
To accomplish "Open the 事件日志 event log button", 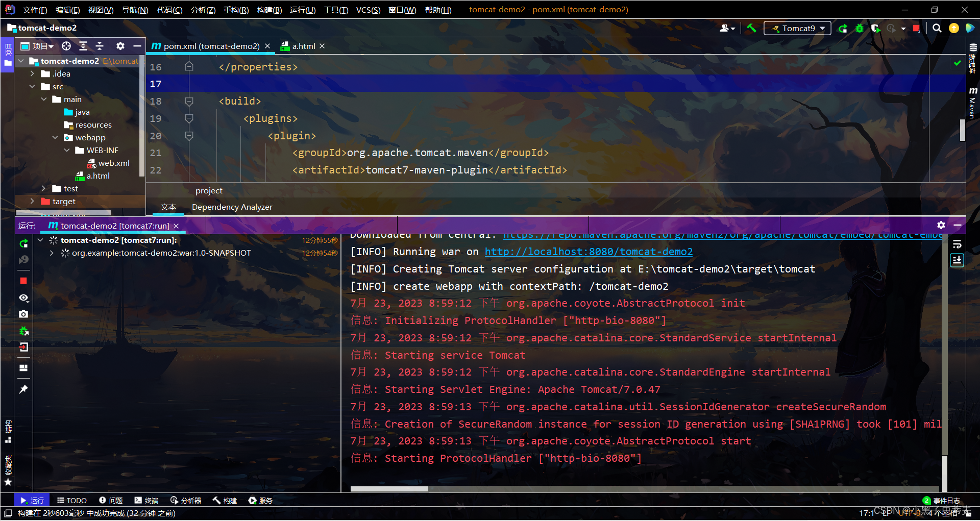I will (942, 500).
